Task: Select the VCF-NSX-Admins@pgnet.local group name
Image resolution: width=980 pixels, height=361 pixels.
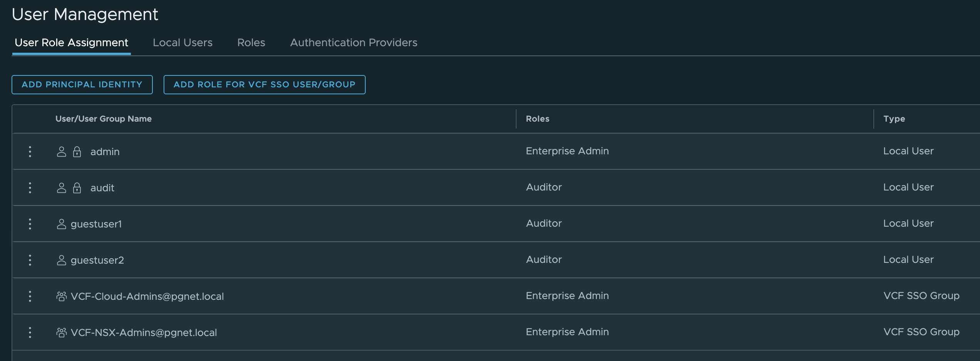Action: click(x=144, y=333)
